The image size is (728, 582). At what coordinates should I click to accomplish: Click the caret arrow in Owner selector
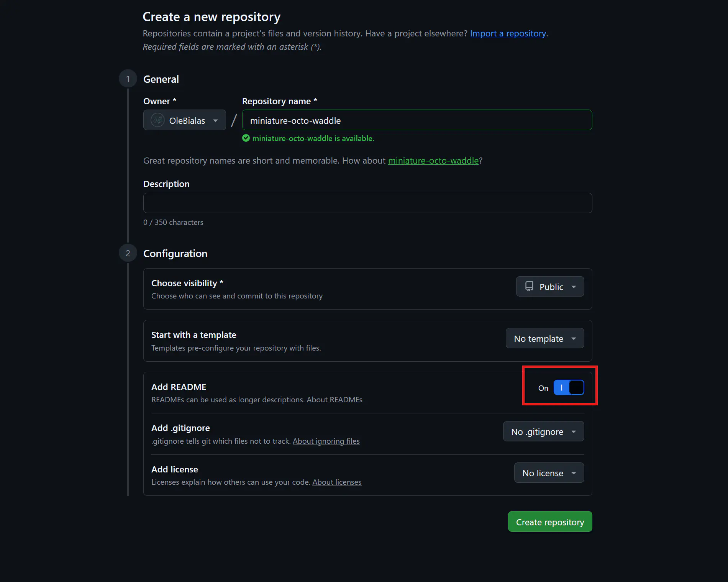[216, 121]
